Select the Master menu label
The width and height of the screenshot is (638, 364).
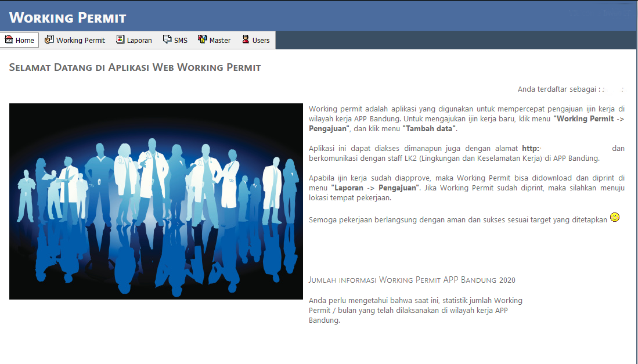click(220, 41)
